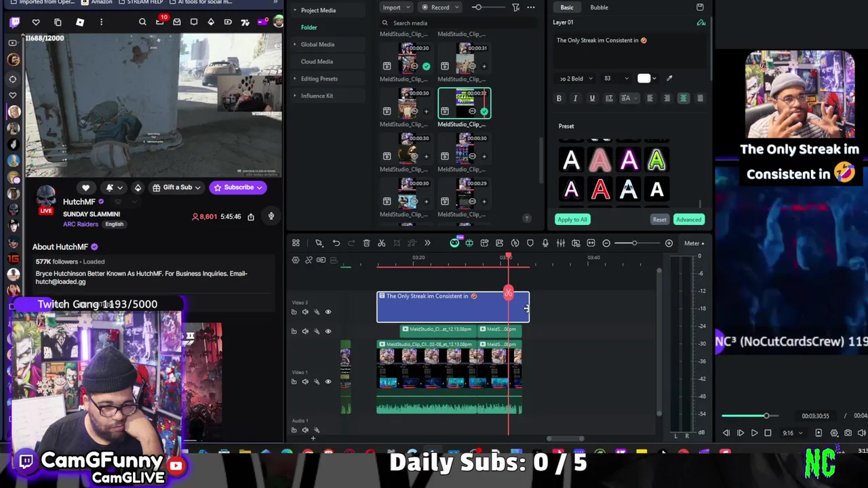The height and width of the screenshot is (488, 868).
Task: Step back one frame in preview
Action: tap(726, 433)
